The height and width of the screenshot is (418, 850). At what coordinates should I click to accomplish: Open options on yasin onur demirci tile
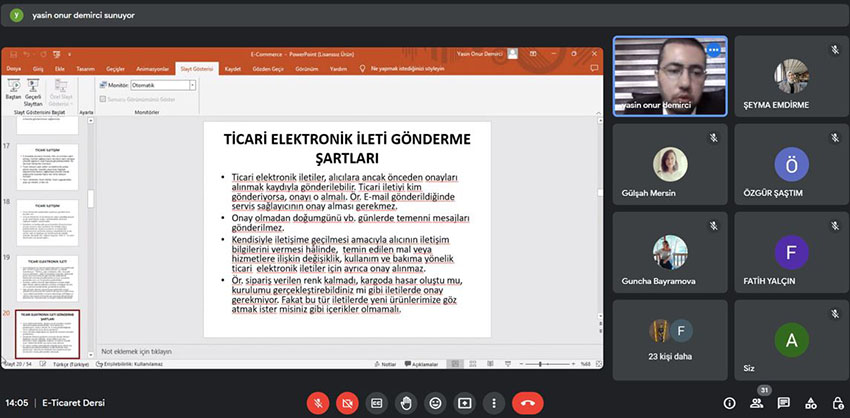[x=712, y=48]
